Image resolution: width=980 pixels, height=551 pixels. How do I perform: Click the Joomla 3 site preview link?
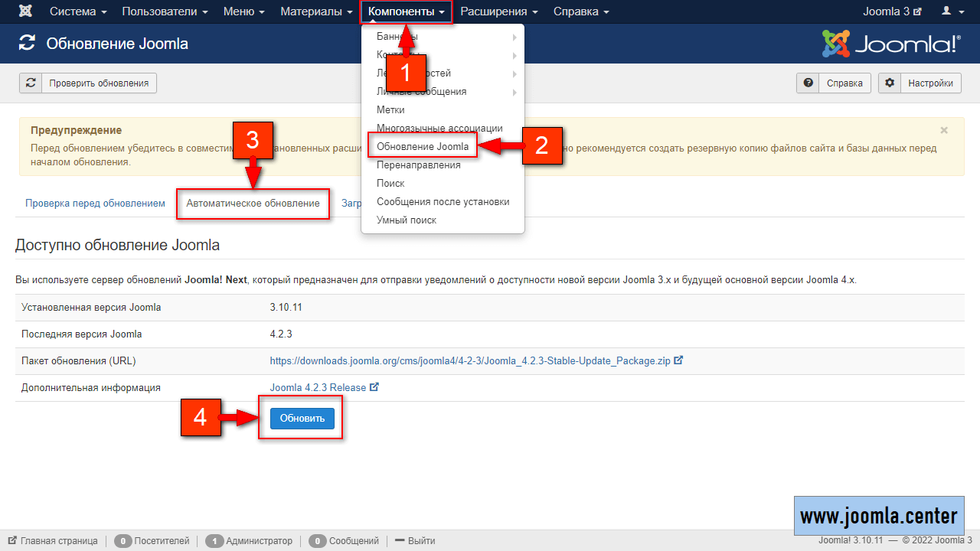(x=892, y=11)
